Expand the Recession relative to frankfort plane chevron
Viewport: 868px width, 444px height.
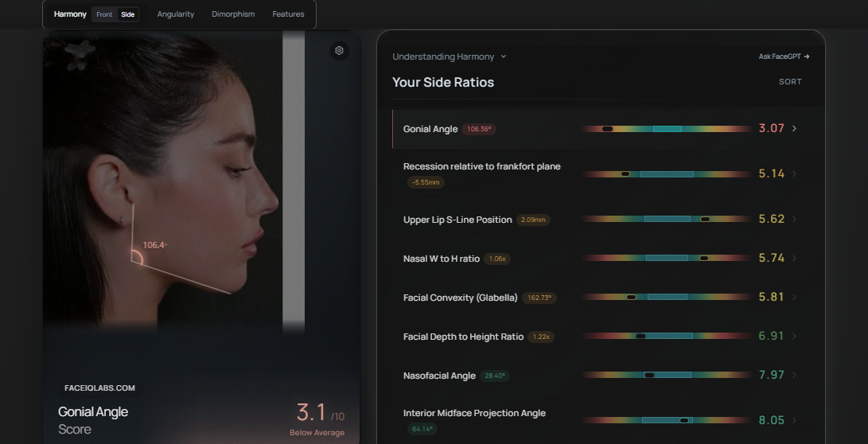pos(794,173)
